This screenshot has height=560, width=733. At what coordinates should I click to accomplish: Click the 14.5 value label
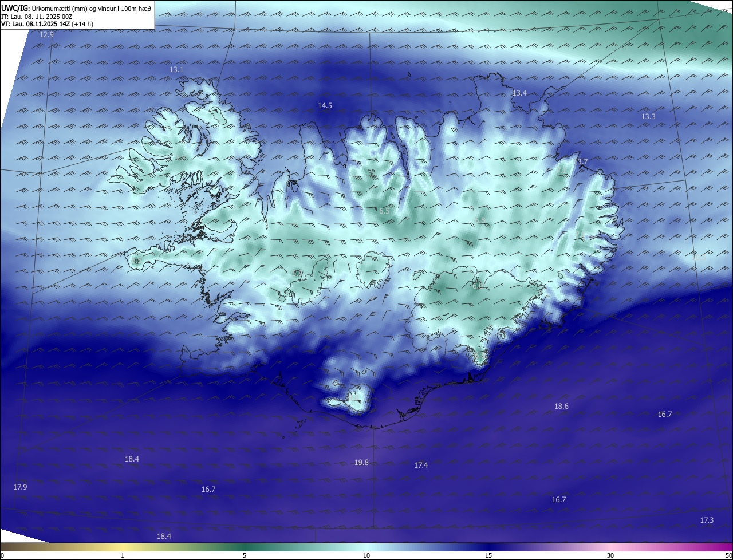click(x=325, y=105)
